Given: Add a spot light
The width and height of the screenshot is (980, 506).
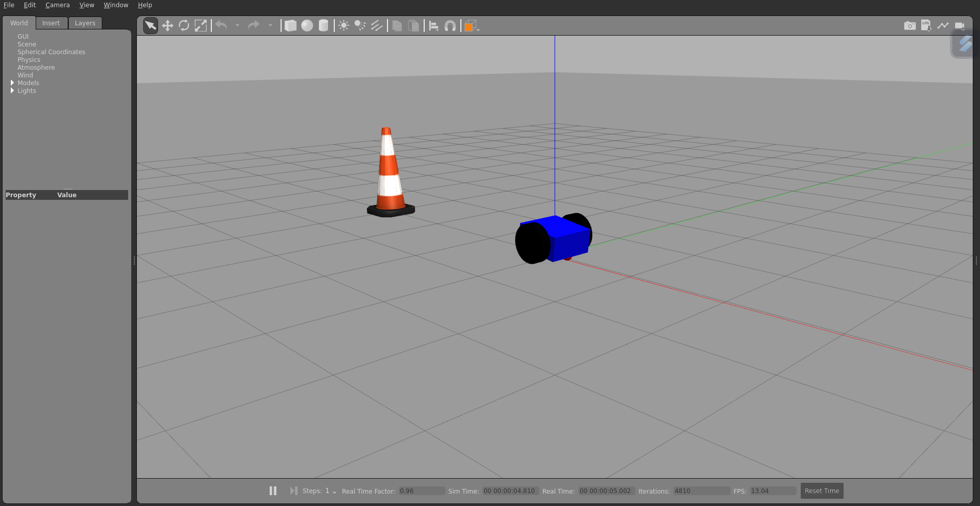Looking at the screenshot, I should (x=360, y=25).
